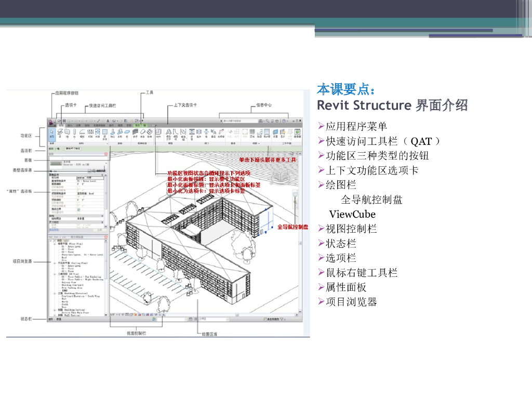Click the 编辑类型 (Edit Type) button
This screenshot has height=399, width=532.
[x=99, y=170]
